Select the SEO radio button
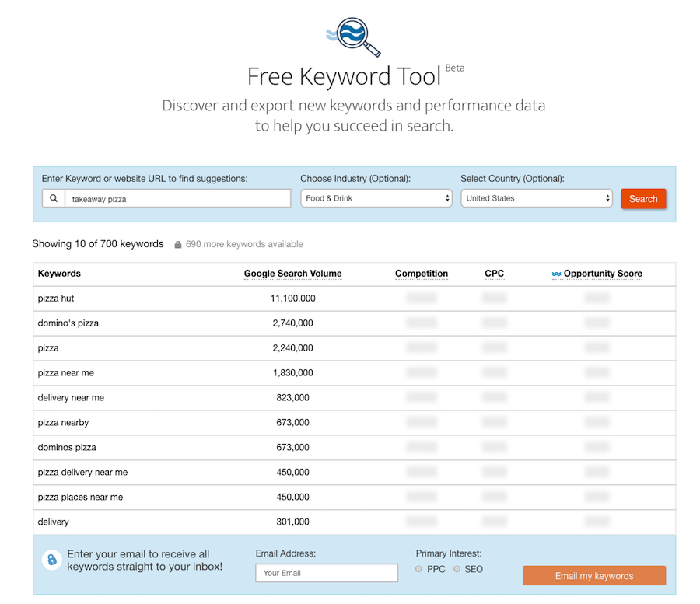 pos(457,569)
